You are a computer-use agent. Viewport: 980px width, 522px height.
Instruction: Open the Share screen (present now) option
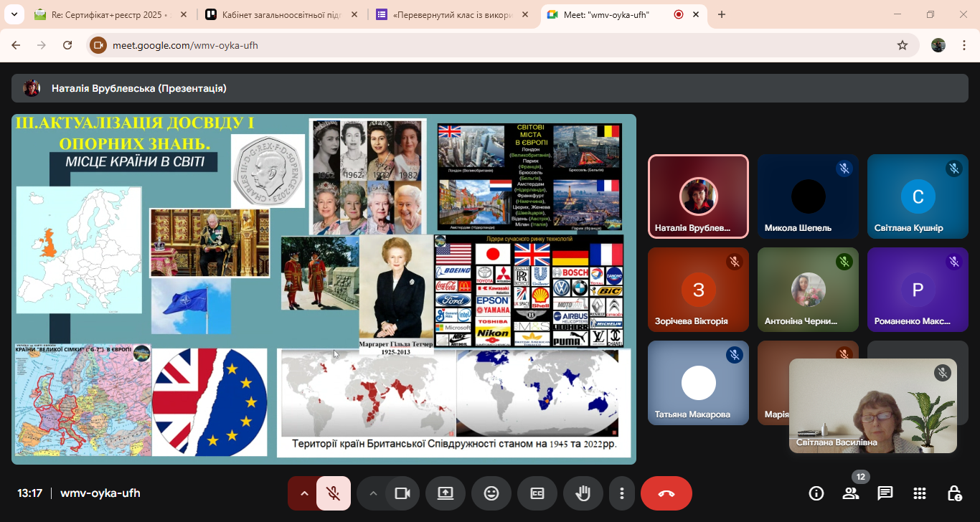(x=446, y=493)
